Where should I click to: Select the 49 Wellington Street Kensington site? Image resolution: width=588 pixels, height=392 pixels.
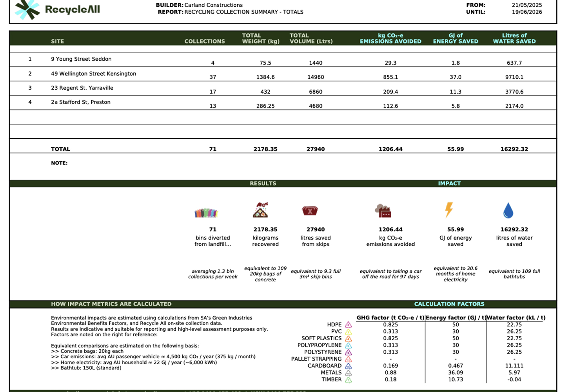[93, 74]
